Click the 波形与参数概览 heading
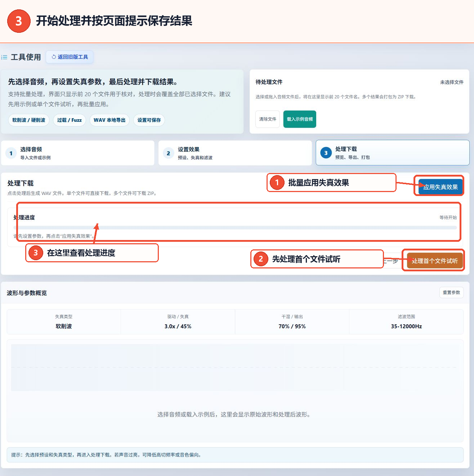474x476 pixels. [27, 293]
